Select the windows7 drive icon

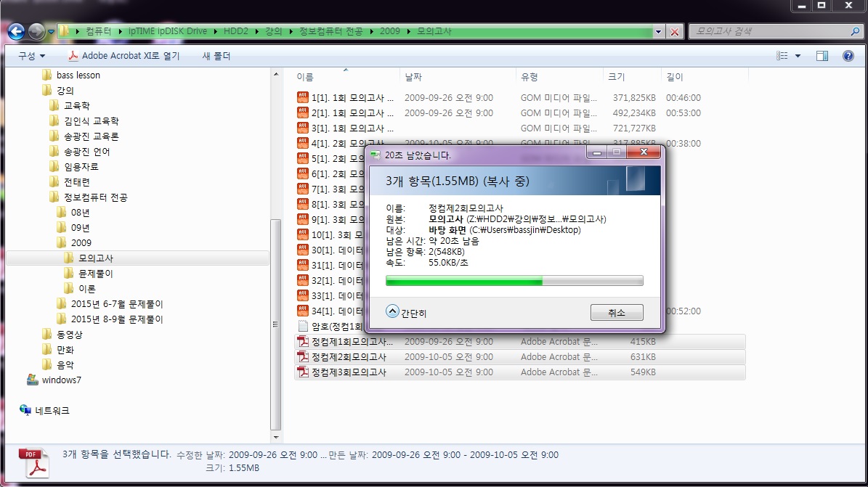click(x=33, y=380)
